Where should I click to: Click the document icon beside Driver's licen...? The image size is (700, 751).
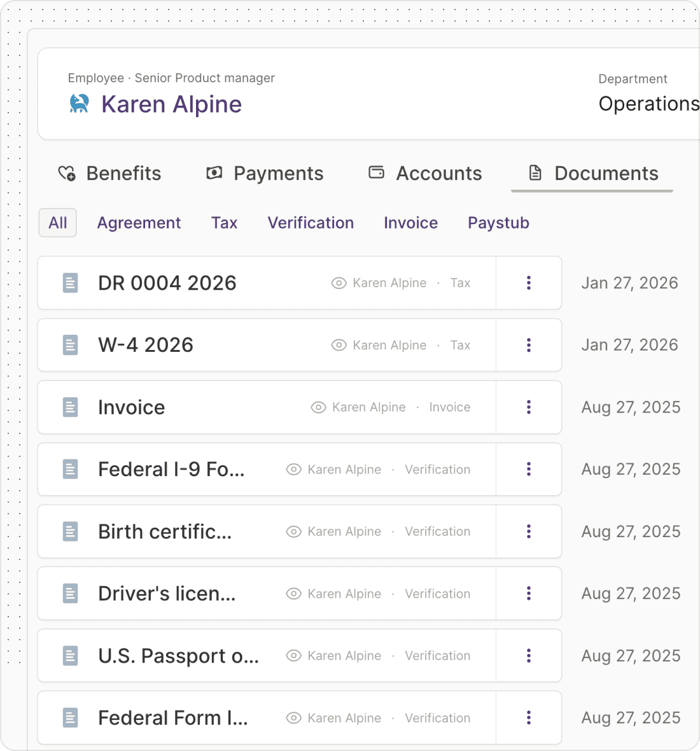[71, 593]
